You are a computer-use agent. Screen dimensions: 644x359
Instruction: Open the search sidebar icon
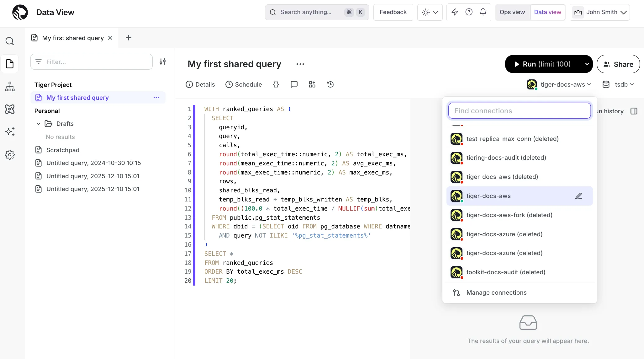(10, 41)
